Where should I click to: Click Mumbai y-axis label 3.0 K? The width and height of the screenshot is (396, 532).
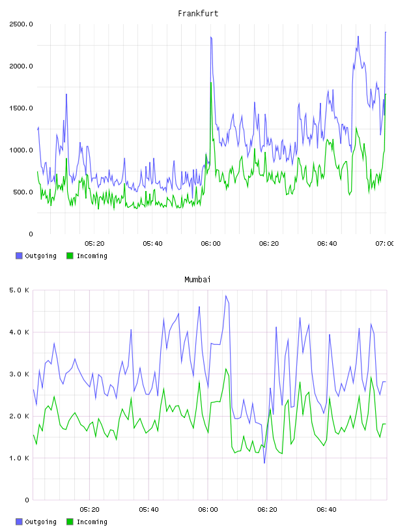(x=20, y=374)
